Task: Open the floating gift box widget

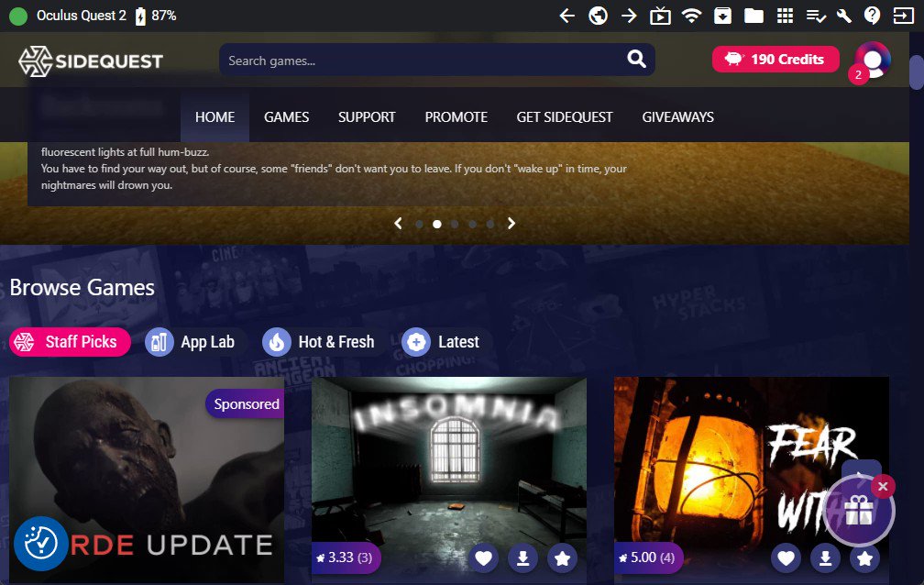Action: pyautogui.click(x=859, y=511)
